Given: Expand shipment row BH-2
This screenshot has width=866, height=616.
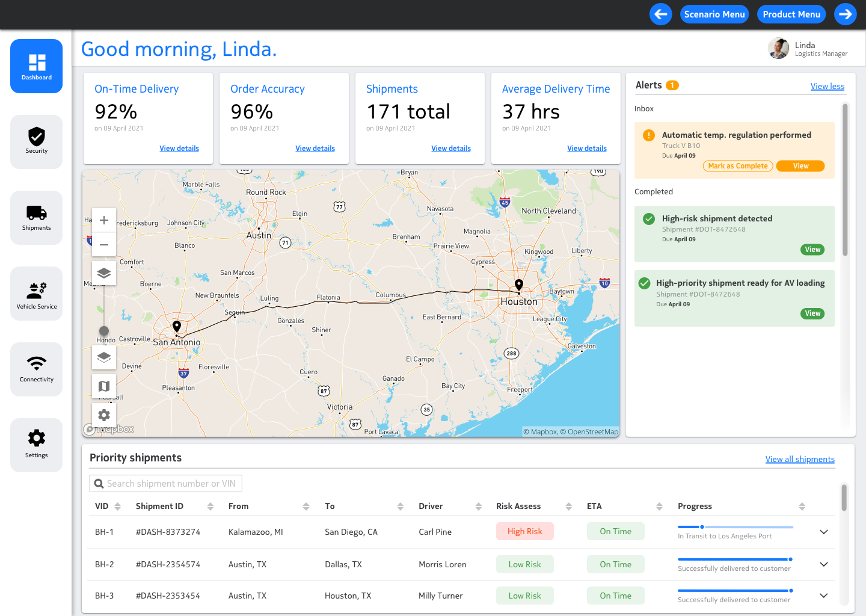Looking at the screenshot, I should [824, 564].
